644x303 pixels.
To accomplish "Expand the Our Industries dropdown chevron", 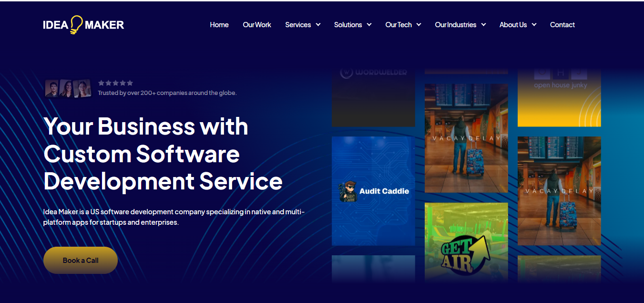I will point(483,25).
